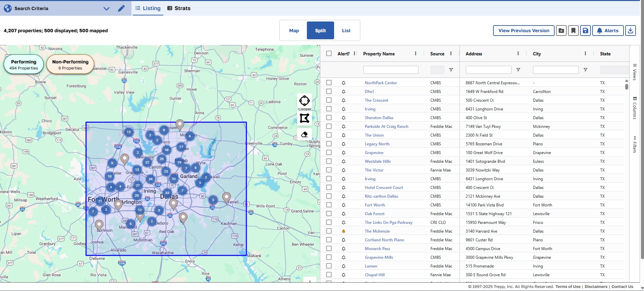This screenshot has width=644, height=291.
Task: Open the Views side panel
Action: [635, 72]
